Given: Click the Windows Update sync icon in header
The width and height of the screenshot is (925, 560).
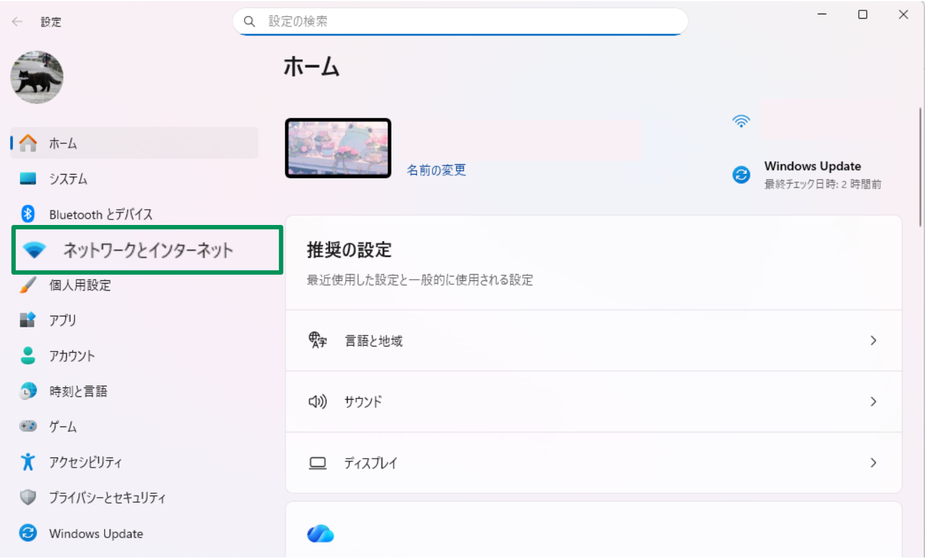Looking at the screenshot, I should (741, 175).
